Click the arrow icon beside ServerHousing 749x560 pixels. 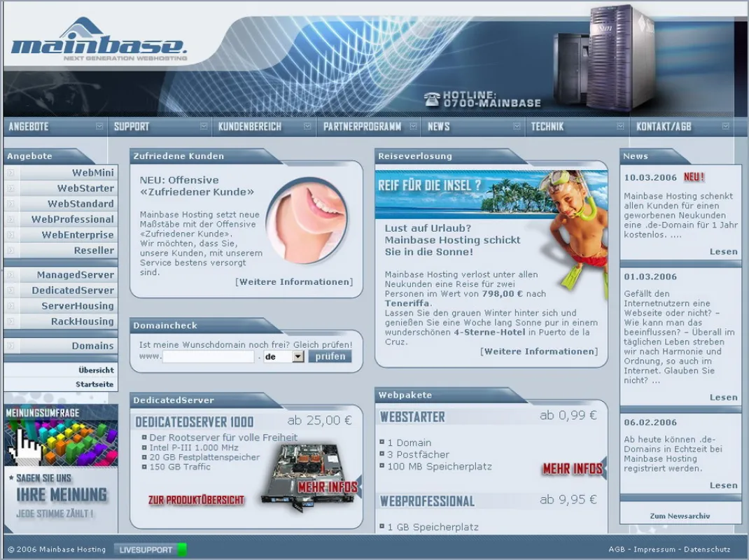10,306
